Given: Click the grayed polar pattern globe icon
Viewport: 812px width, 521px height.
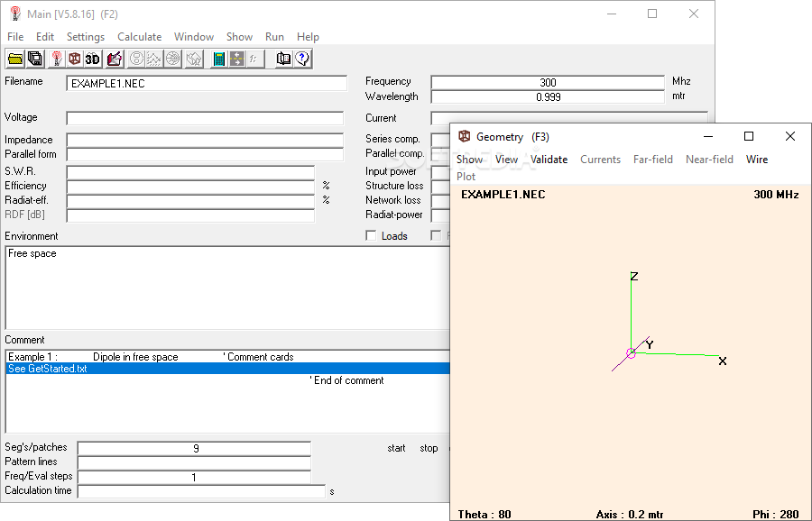Looking at the screenshot, I should click(x=173, y=59).
